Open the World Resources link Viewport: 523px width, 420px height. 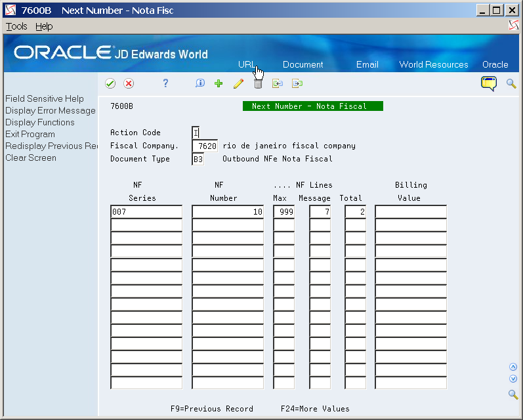434,64
